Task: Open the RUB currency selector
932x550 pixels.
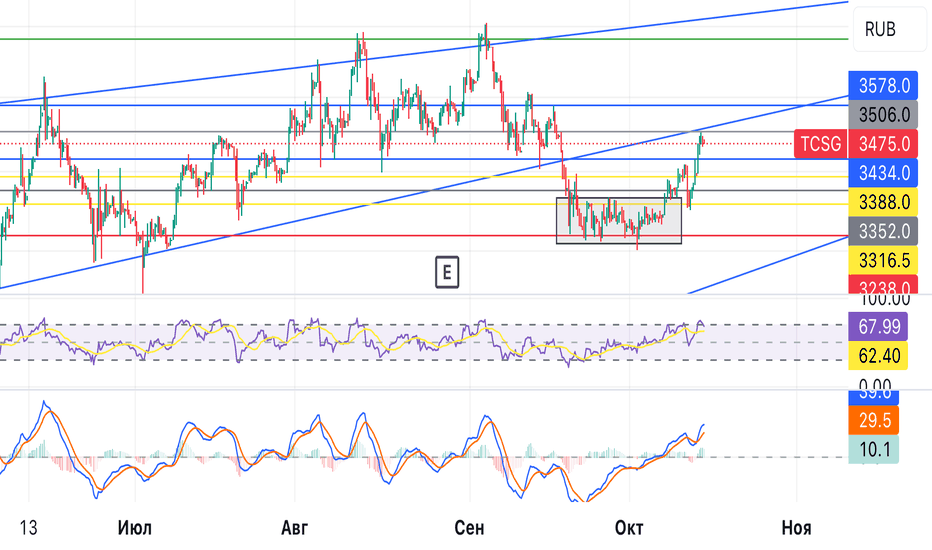Action: [x=879, y=29]
